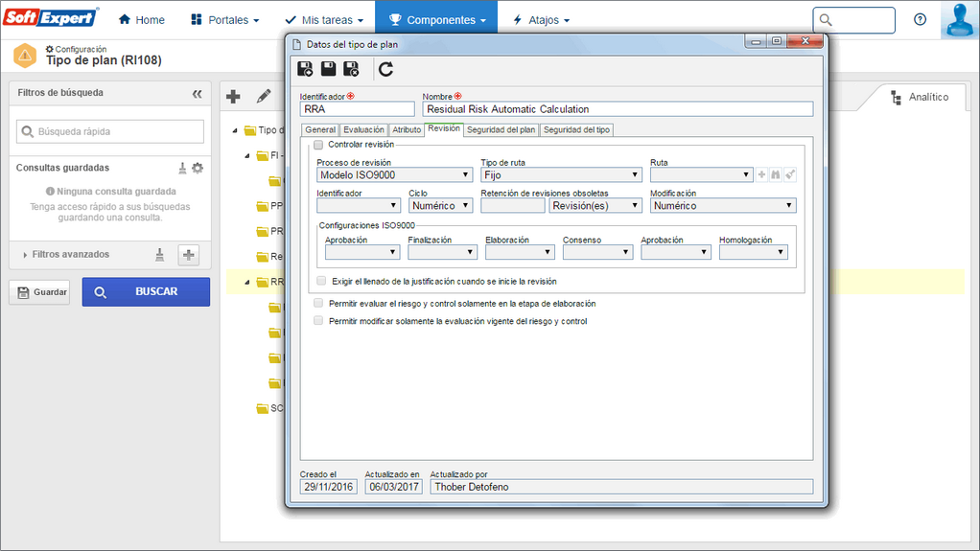Check 'Permitir modificar solamente la evaluación vigente' checkbox
980x551 pixels.
(318, 321)
